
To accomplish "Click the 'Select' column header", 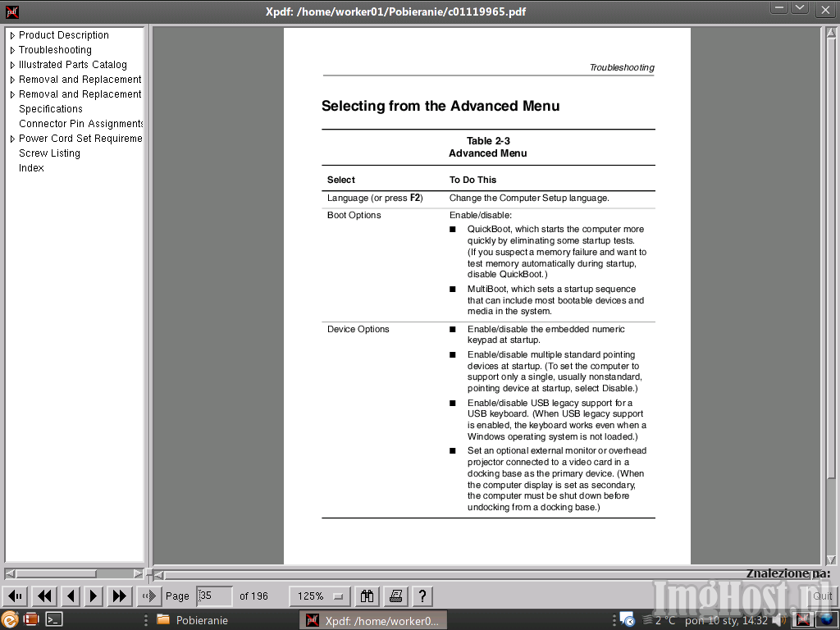I will (x=341, y=180).
